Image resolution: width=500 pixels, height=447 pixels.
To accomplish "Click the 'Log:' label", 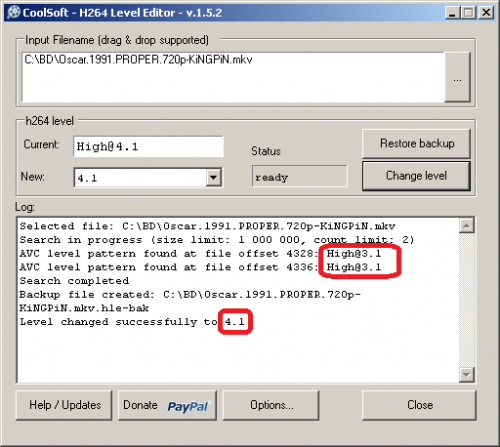I will (25, 207).
